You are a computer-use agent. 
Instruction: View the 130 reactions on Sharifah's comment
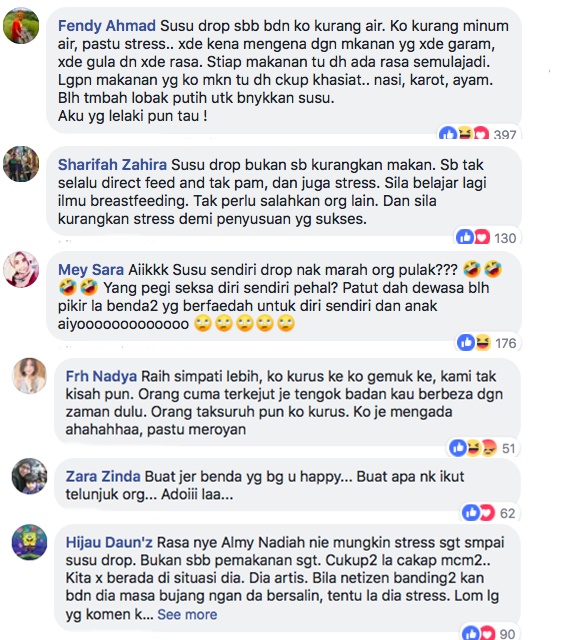click(486, 238)
